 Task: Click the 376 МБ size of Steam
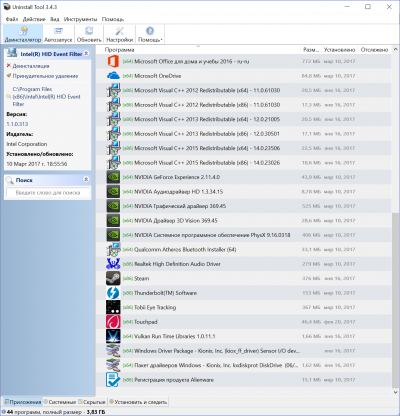point(311,278)
